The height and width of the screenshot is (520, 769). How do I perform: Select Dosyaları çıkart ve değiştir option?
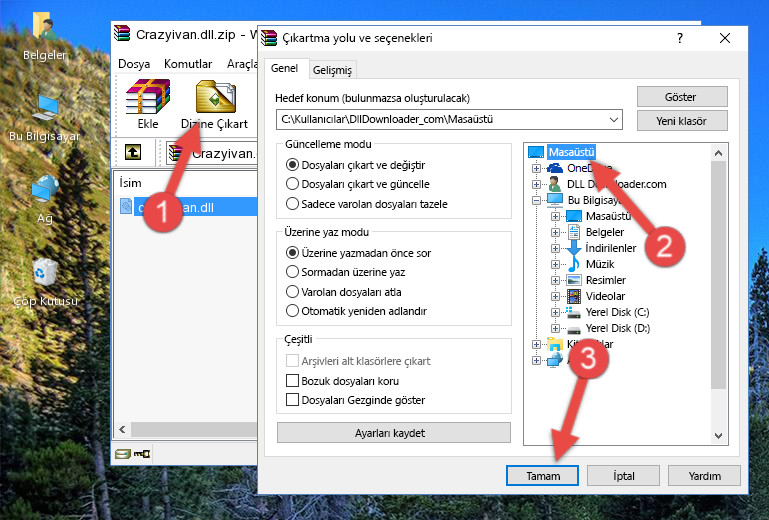(x=355, y=165)
